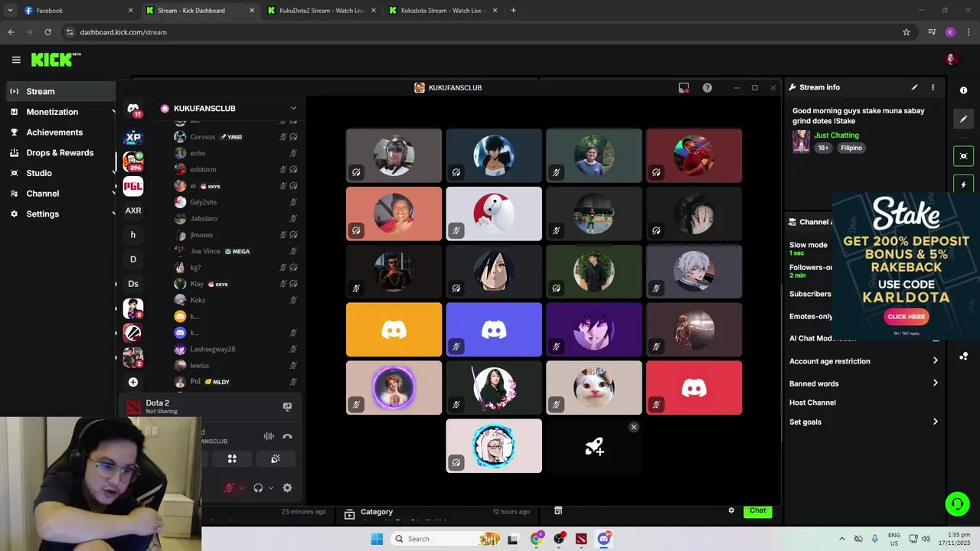980x551 pixels.
Task: Open the XP Discord server
Action: [x=133, y=137]
